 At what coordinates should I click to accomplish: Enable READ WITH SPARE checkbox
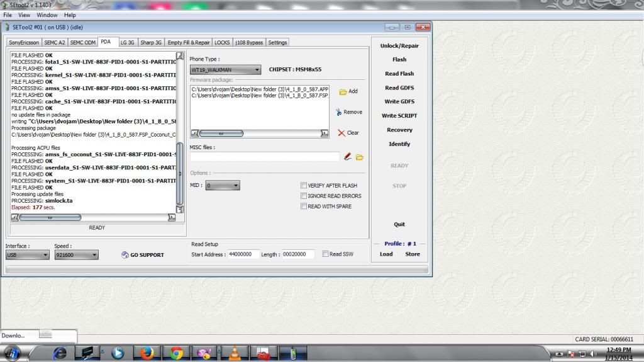(304, 206)
